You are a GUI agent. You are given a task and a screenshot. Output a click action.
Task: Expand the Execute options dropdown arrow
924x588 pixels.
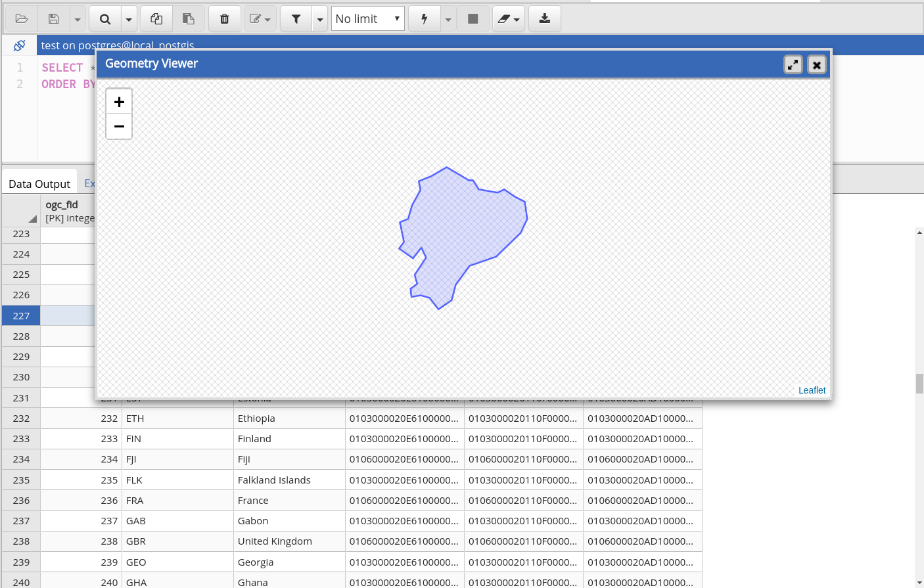click(x=448, y=19)
